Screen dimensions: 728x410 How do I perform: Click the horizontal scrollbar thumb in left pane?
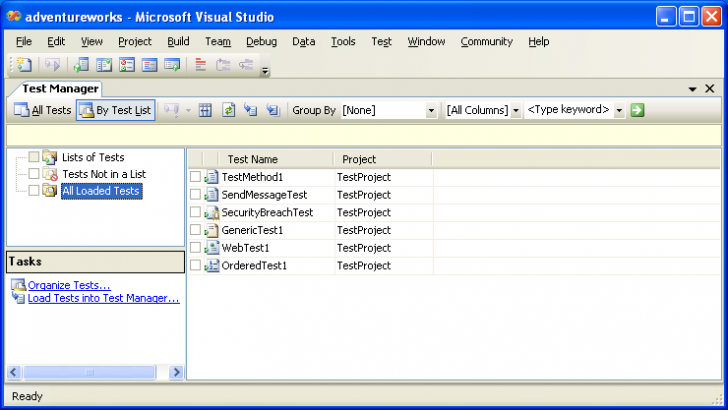click(x=90, y=372)
